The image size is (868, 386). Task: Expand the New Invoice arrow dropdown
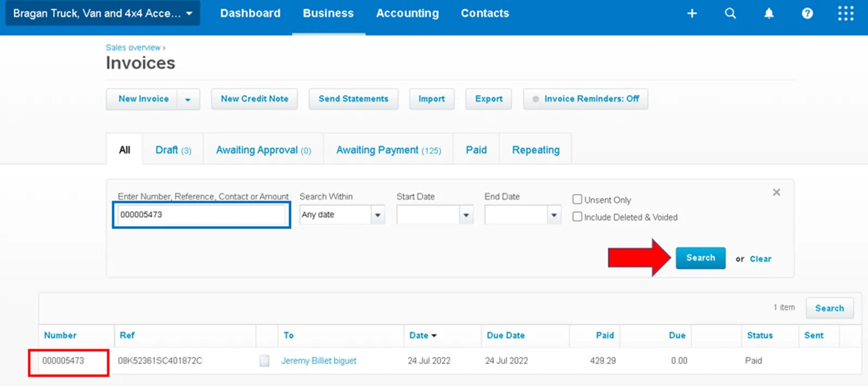click(188, 99)
